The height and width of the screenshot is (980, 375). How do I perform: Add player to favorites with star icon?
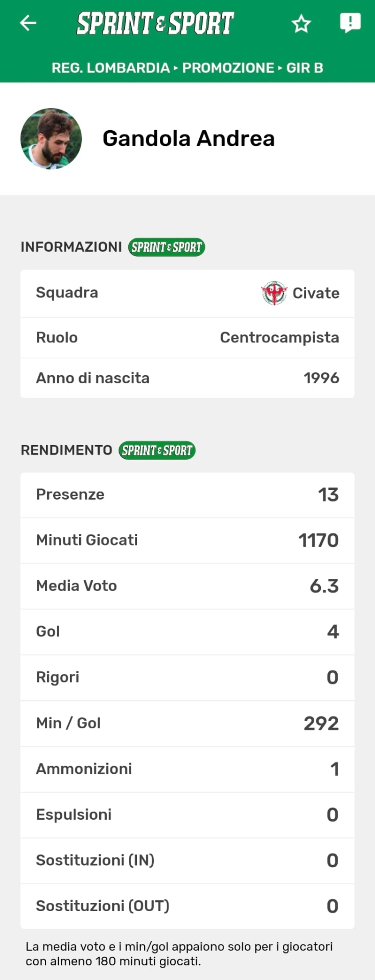click(301, 23)
